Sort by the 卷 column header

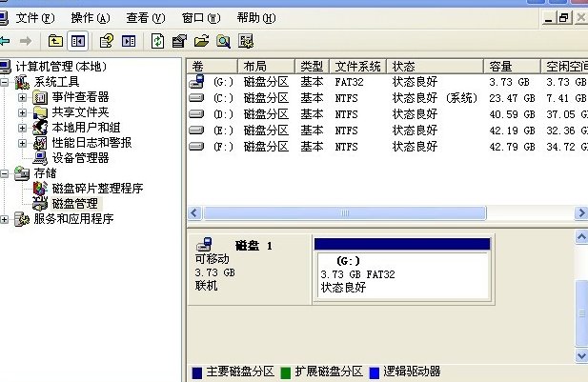(213, 67)
